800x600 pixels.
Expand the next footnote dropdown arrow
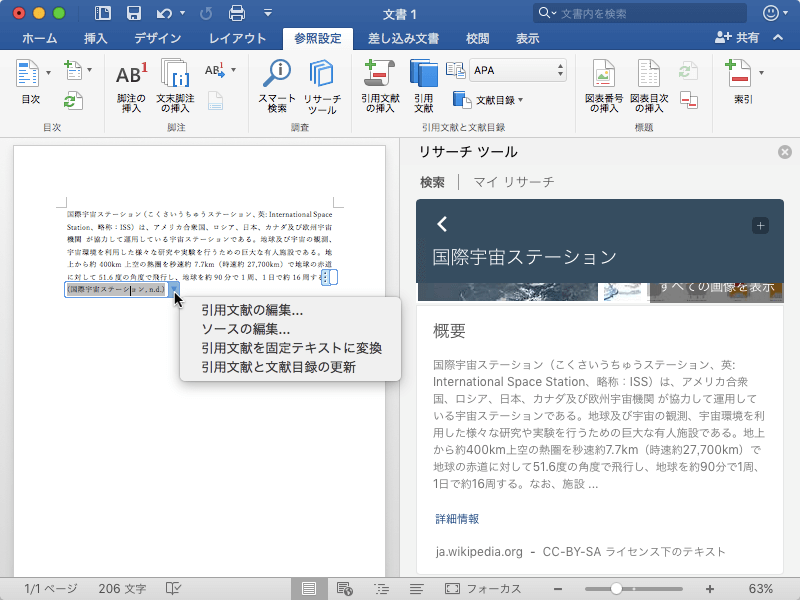[x=233, y=70]
